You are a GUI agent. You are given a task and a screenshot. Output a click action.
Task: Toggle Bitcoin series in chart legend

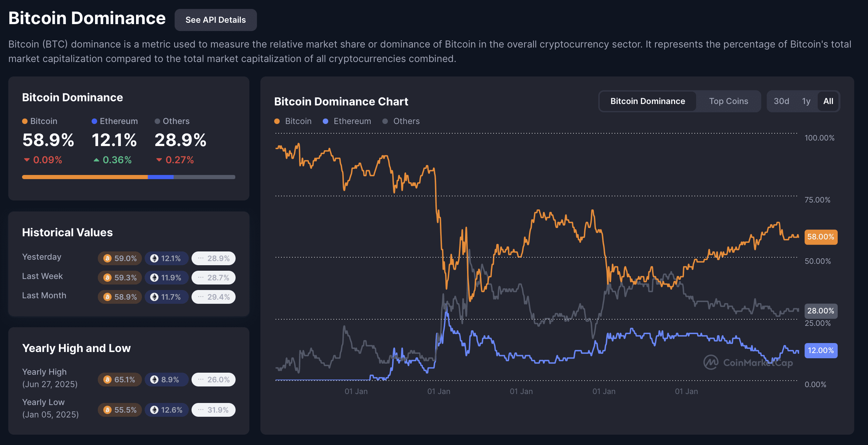tap(293, 121)
